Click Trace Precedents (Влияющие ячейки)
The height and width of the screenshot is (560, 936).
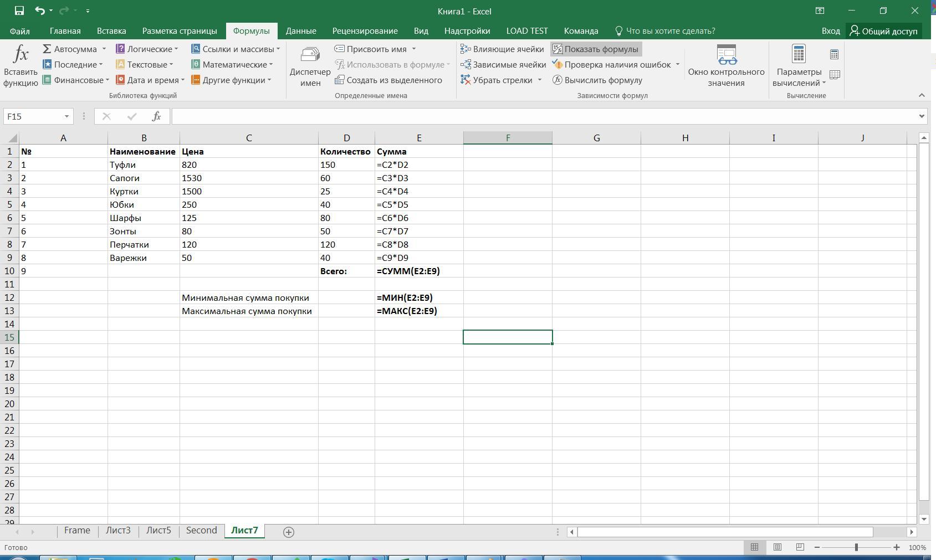502,49
